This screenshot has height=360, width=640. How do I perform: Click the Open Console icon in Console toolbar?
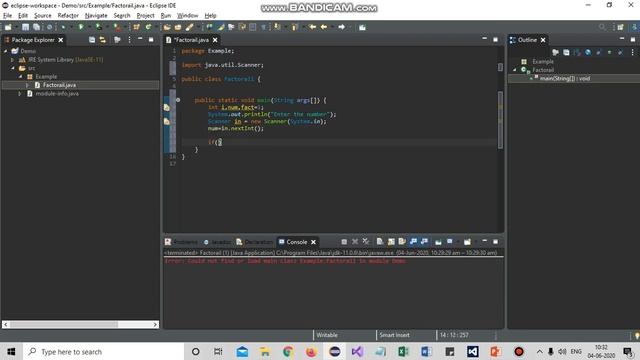(467, 242)
